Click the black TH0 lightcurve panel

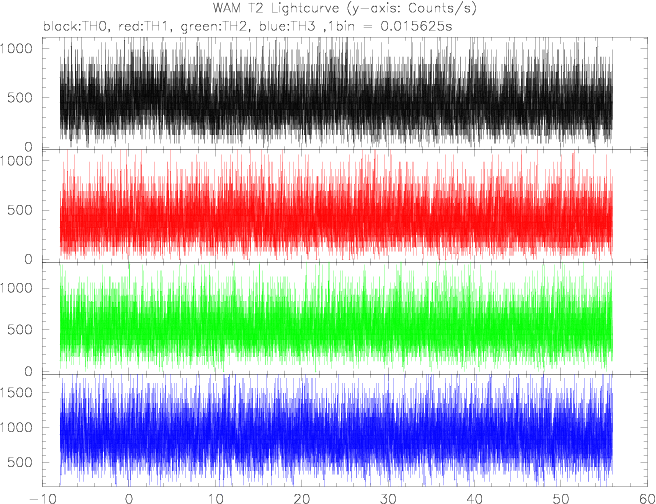point(345,93)
